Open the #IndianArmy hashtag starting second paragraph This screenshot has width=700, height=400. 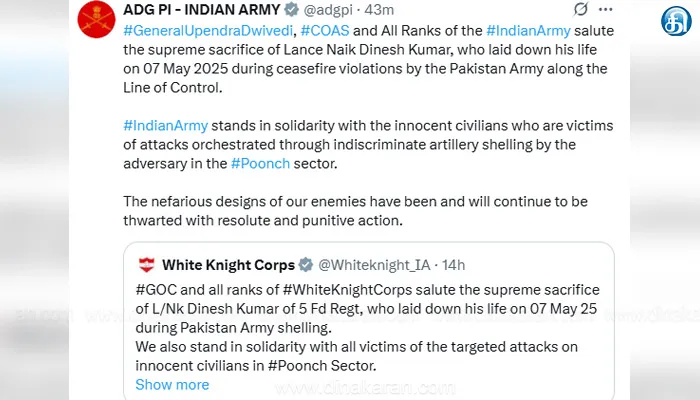point(166,125)
